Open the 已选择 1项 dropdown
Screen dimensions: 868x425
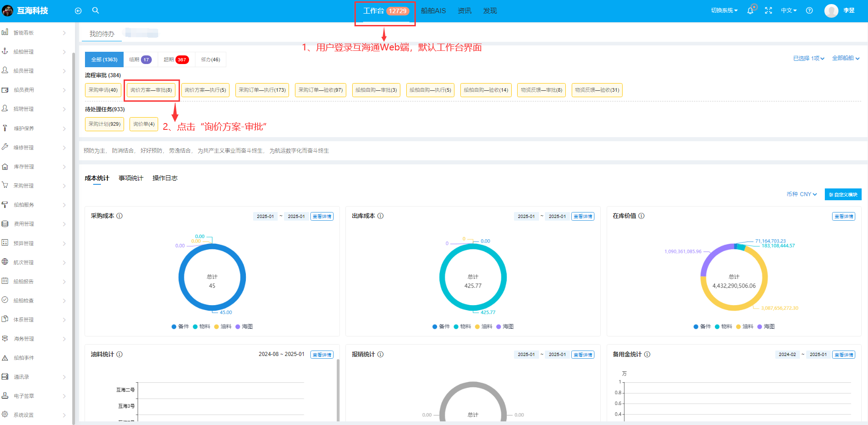[809, 58]
